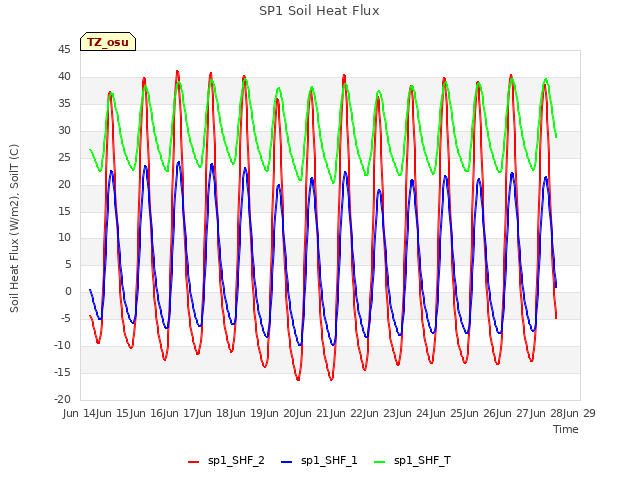Click the 0 y-axis tick value

pyautogui.click(x=68, y=291)
